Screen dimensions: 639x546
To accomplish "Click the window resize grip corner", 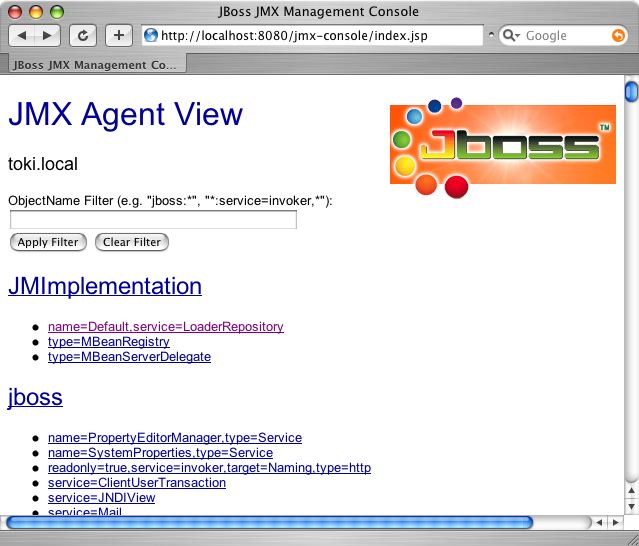I will click(x=631, y=538).
